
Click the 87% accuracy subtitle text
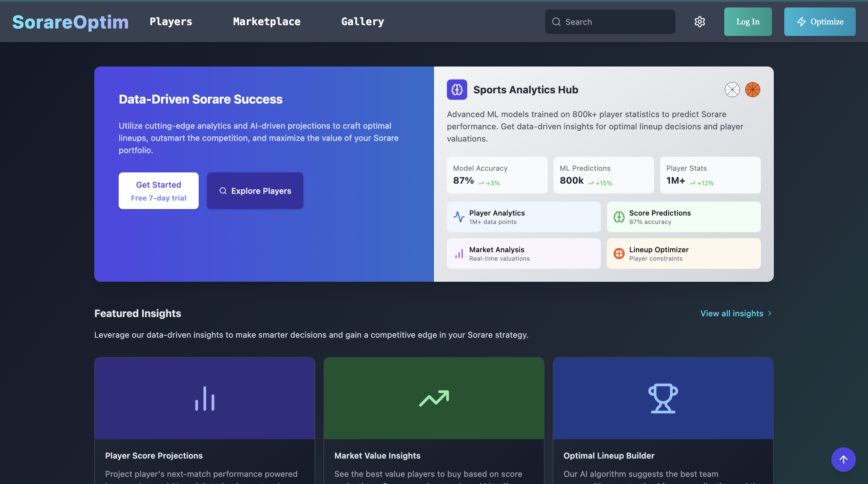[650, 222]
